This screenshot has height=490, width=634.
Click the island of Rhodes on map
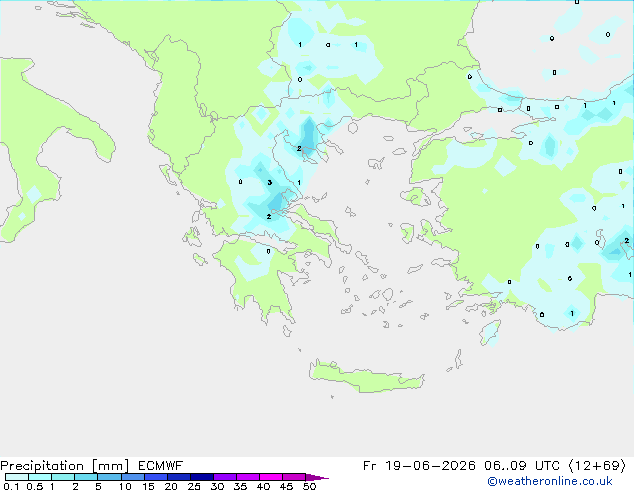(490, 333)
